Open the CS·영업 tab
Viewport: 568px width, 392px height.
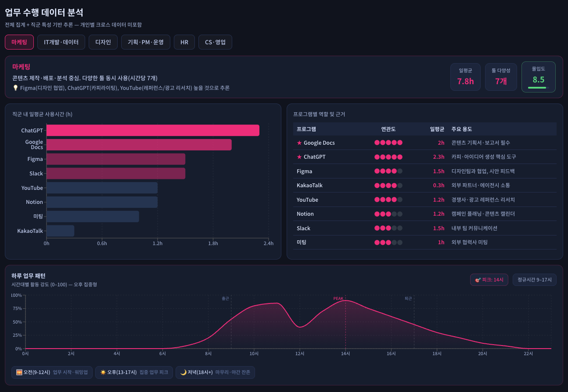(215, 42)
